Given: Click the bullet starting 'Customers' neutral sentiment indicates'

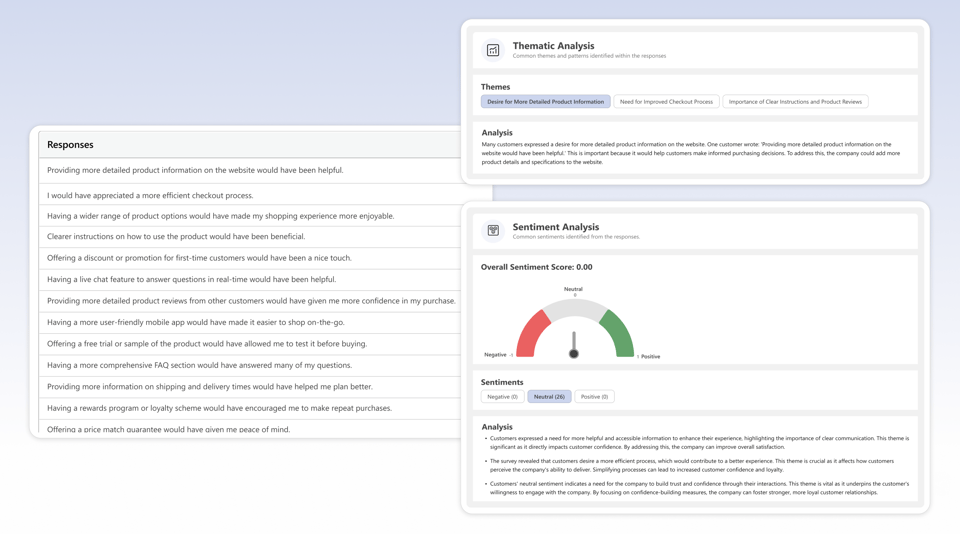Looking at the screenshot, I should (699, 488).
